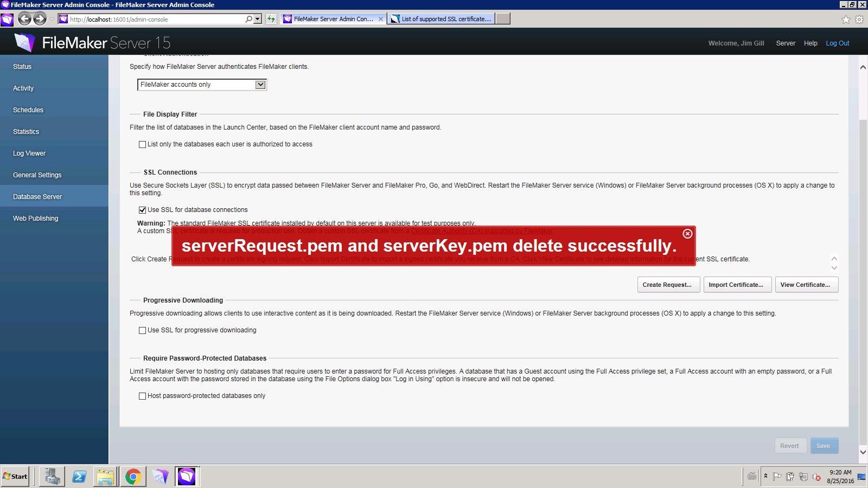Check List only the databases each user is authorized
Viewport: 868px width, 488px height.
(x=142, y=144)
